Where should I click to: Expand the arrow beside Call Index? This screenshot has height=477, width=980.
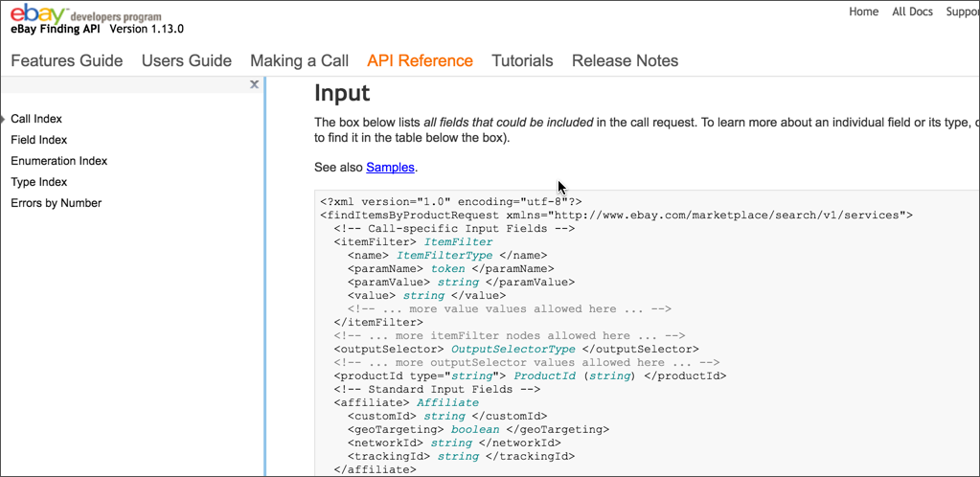click(4, 119)
